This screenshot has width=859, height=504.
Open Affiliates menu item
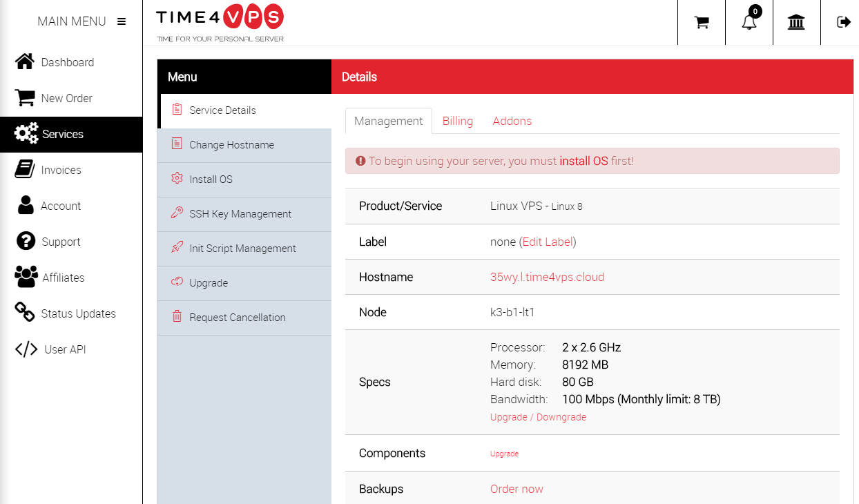pyautogui.click(x=71, y=278)
